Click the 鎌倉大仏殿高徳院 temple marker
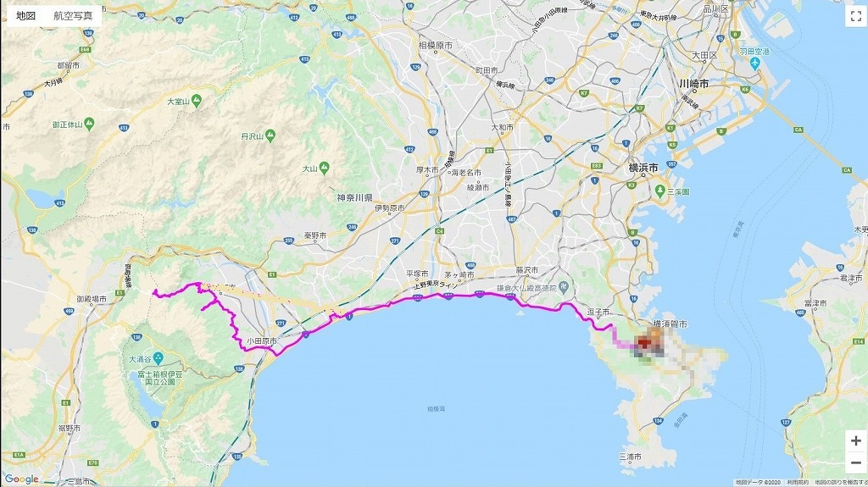Image resolution: width=868 pixels, height=487 pixels. click(x=564, y=286)
